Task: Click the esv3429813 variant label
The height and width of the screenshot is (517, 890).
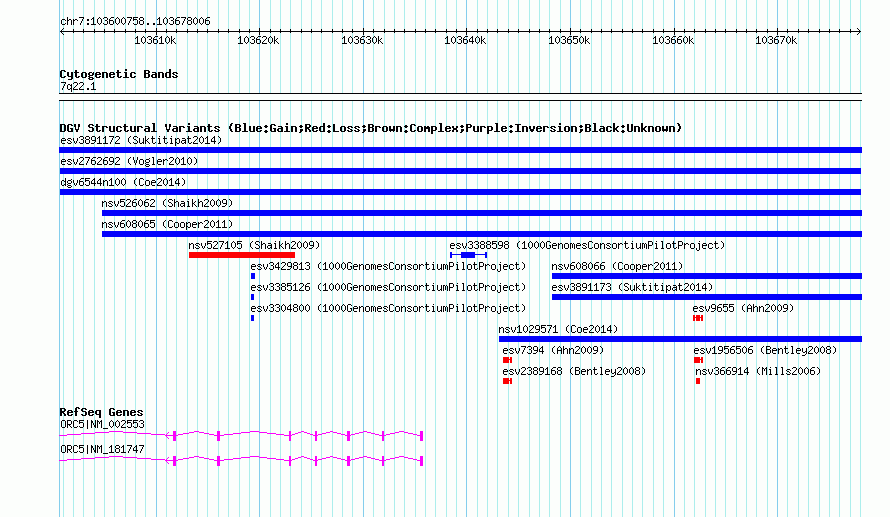Action: click(x=388, y=266)
